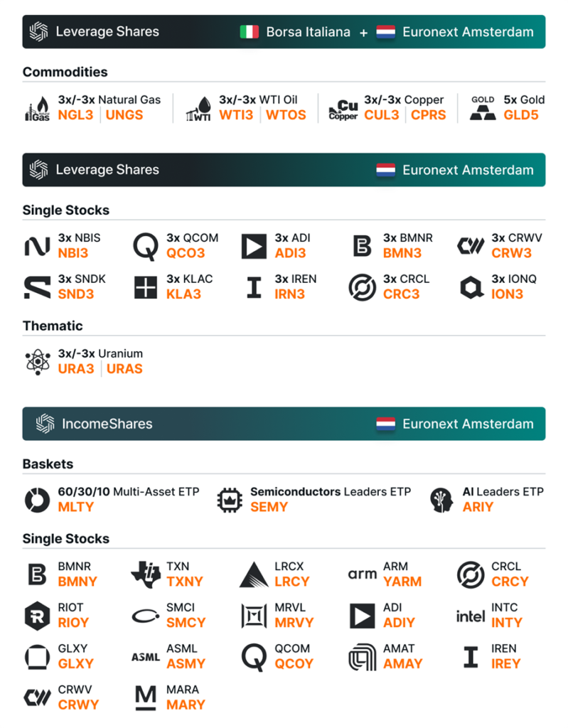Click the gold bars icon
568x728 pixels.
tap(483, 108)
